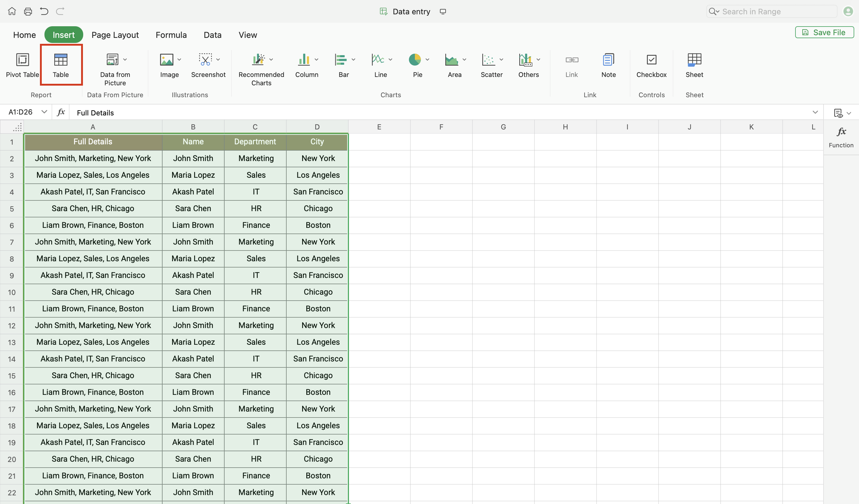Open the Data tab
This screenshot has width=859, height=504.
tap(212, 35)
